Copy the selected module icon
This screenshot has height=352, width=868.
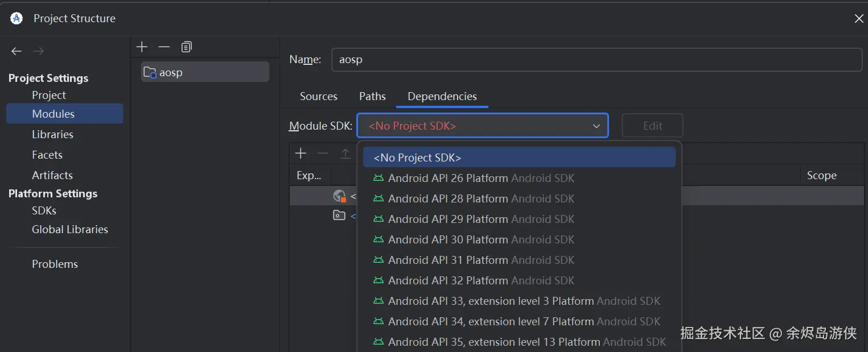click(x=186, y=47)
